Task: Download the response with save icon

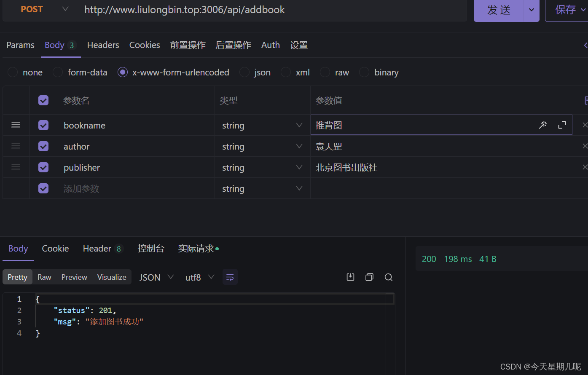Action: 350,277
